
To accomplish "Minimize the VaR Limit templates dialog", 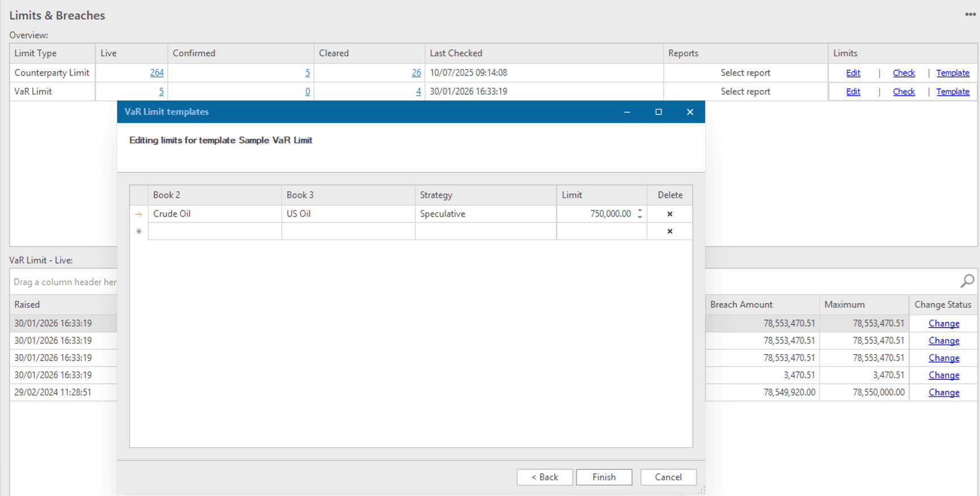I will [627, 112].
